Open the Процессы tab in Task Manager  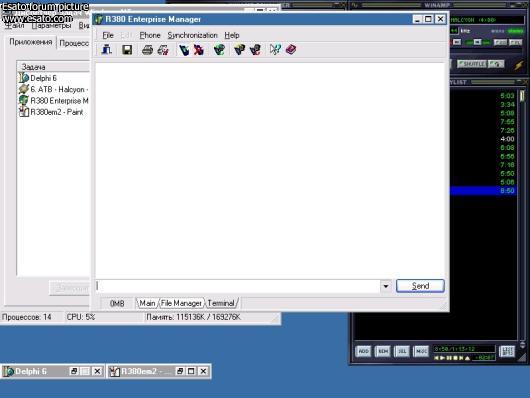[x=74, y=43]
